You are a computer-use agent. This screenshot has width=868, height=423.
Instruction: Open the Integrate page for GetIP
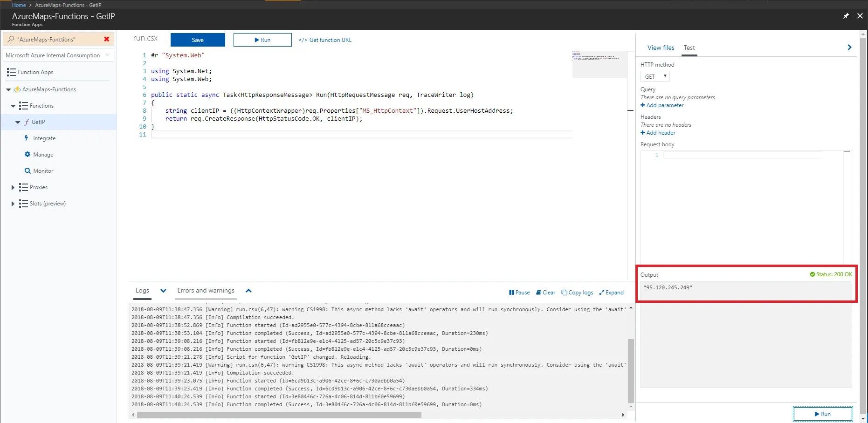pos(44,138)
